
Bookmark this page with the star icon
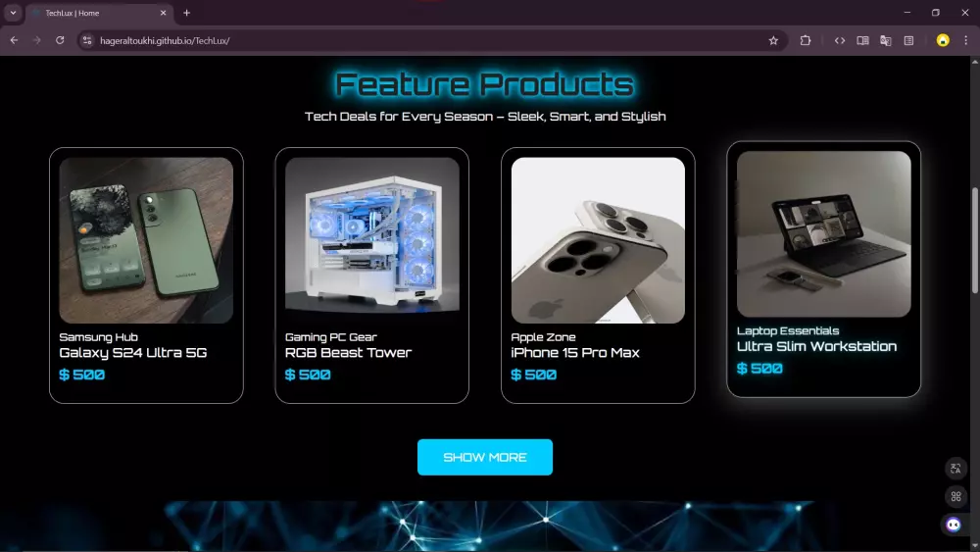pyautogui.click(x=773, y=40)
